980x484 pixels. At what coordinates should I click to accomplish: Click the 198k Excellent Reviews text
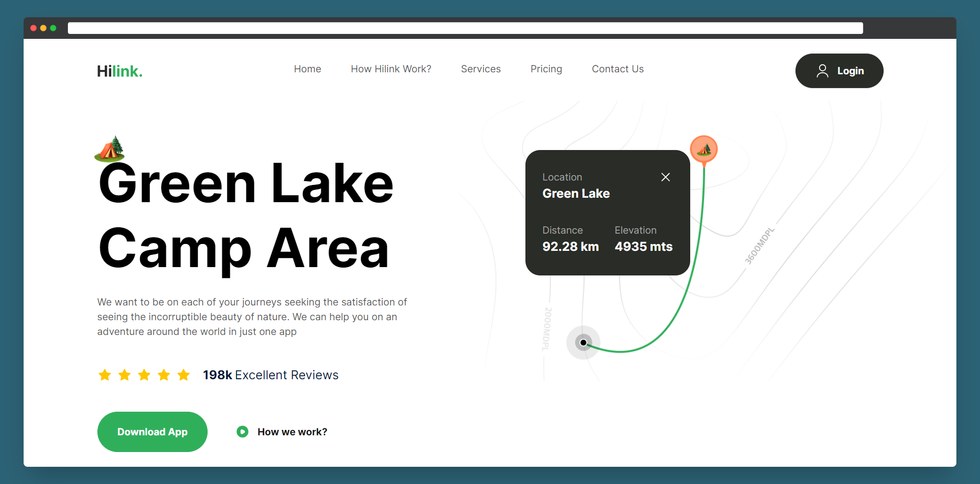click(x=271, y=375)
